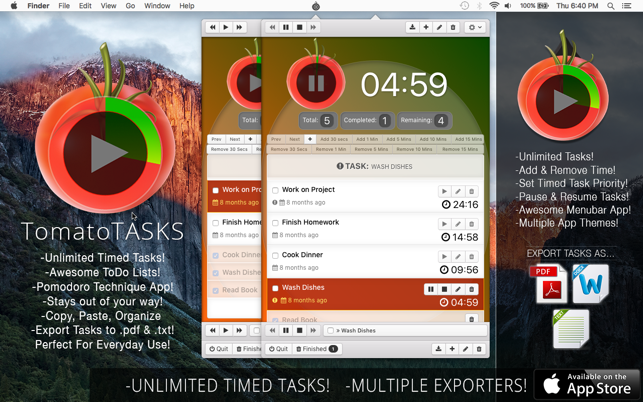Click trash icon on the Finish Homework row
Viewport: 643px width, 402px height.
point(472,224)
